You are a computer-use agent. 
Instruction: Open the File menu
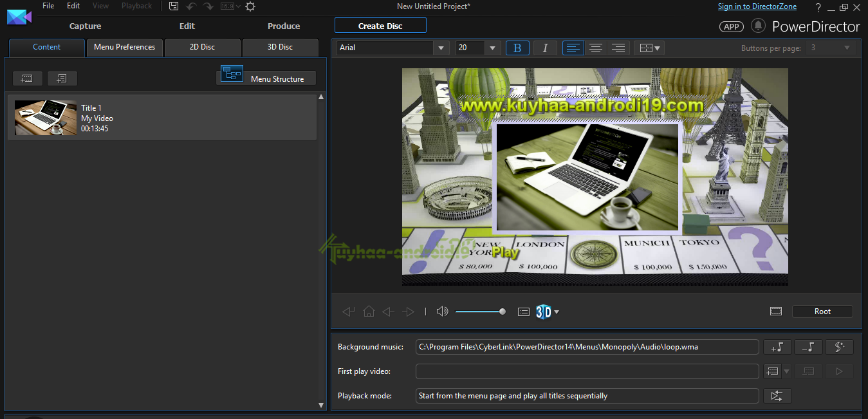pyautogui.click(x=48, y=6)
